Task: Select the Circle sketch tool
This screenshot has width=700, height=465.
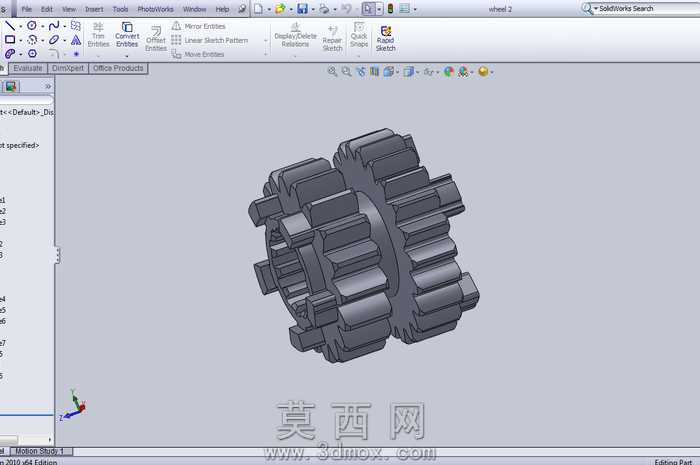Action: click(32, 25)
